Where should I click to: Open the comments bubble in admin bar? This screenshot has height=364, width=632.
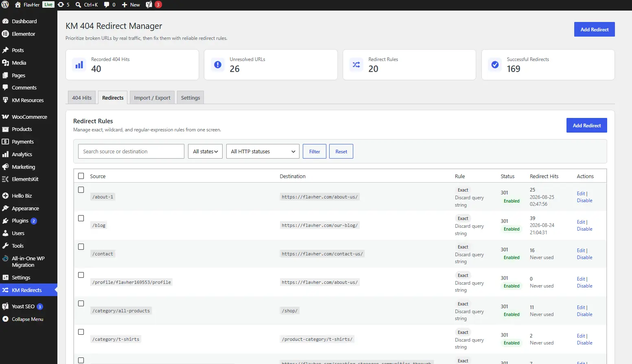coord(107,5)
